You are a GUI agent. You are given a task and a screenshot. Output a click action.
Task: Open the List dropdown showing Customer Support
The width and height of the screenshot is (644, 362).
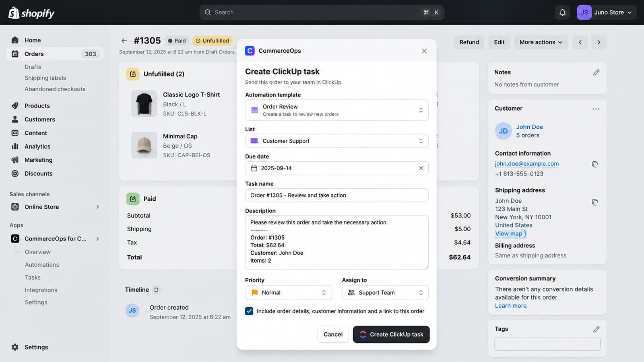336,141
